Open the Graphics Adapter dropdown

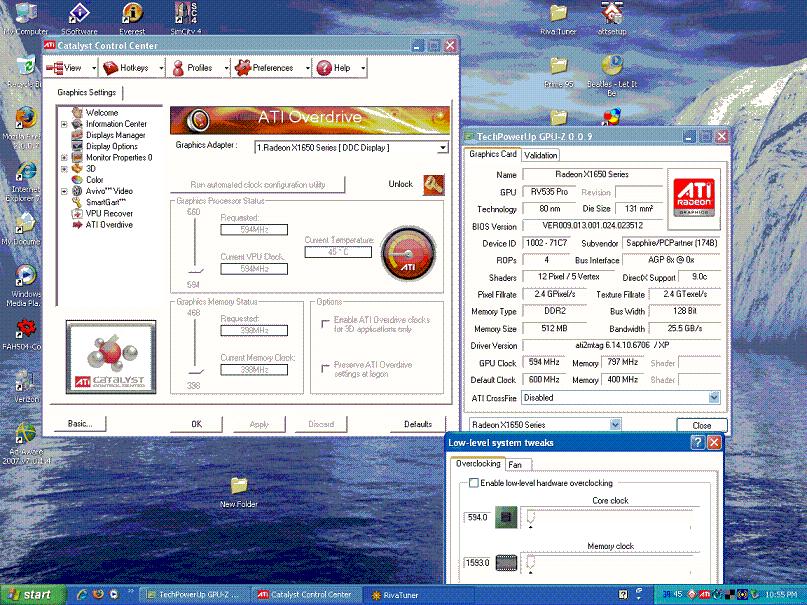click(442, 148)
